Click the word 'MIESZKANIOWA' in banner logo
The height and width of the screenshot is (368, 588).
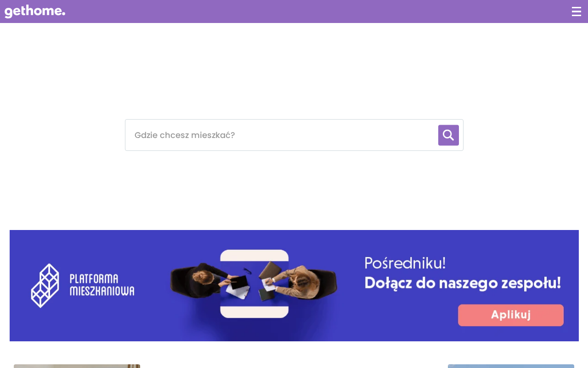point(102,291)
